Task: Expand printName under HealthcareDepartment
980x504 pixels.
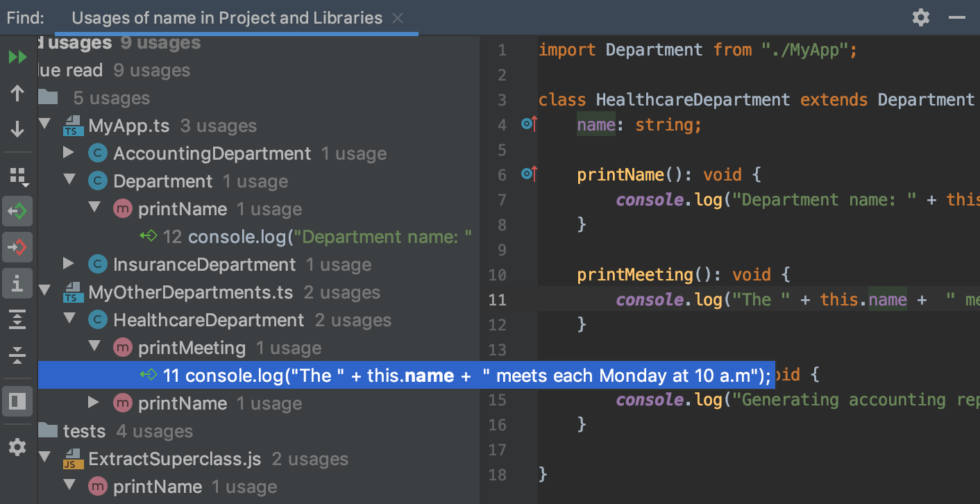Action: 93,403
